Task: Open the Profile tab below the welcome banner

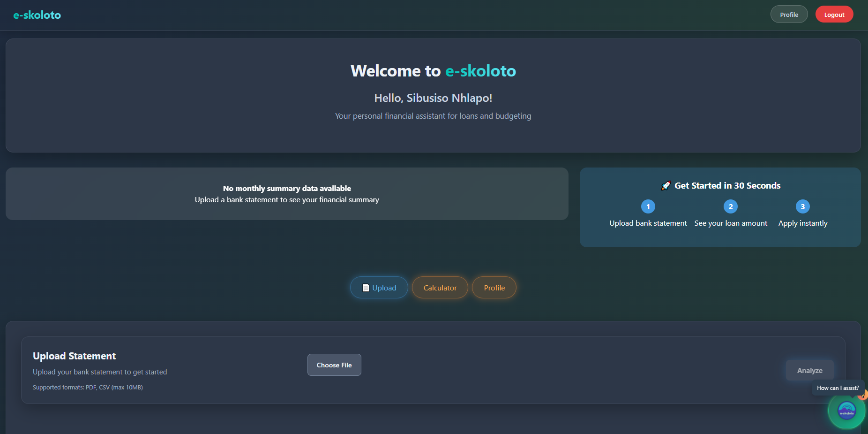Action: click(x=494, y=287)
